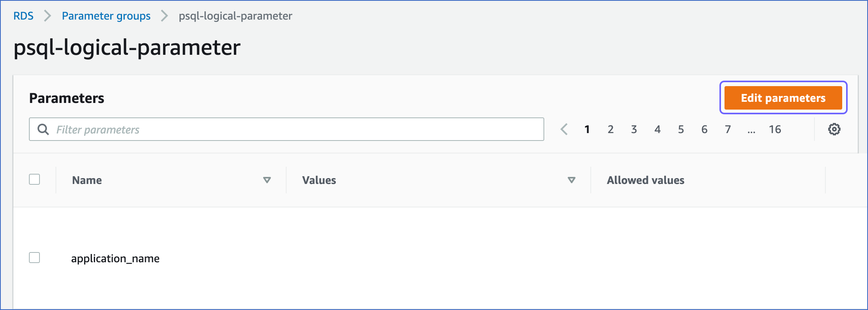Sort by the Name column filter triangle
This screenshot has width=868, height=310.
pyautogui.click(x=267, y=180)
